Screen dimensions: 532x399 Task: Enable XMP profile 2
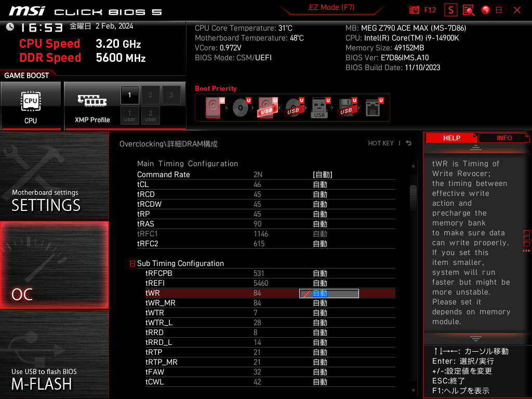150,95
